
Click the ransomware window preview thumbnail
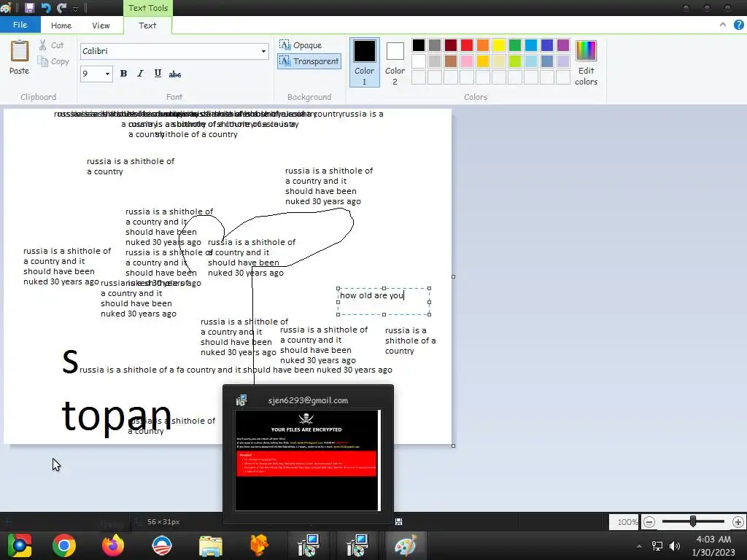click(308, 460)
